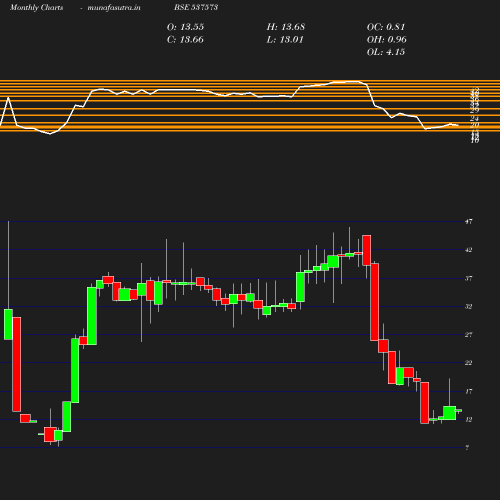Click the last green candle near 12

pyautogui.click(x=450, y=413)
